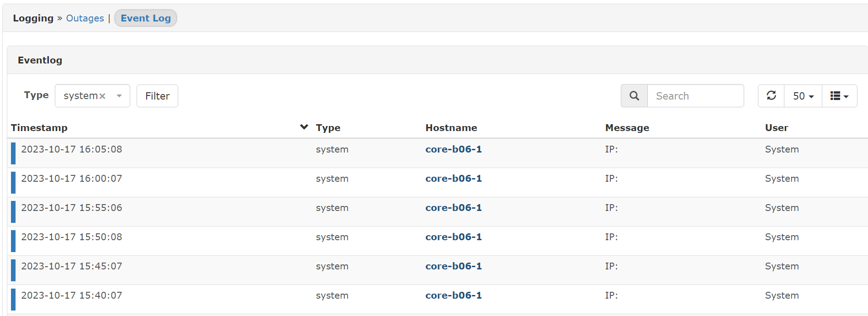868x316 pixels.
Task: Click the Filter button
Action: coord(157,96)
